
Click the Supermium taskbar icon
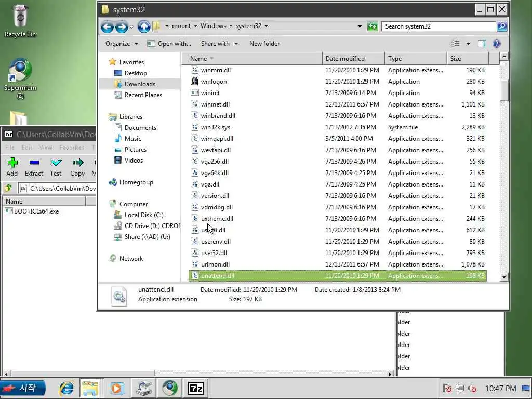(169, 388)
